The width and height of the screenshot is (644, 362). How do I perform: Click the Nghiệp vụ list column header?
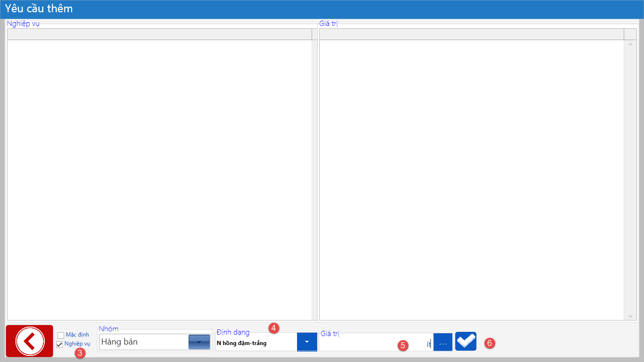click(159, 34)
